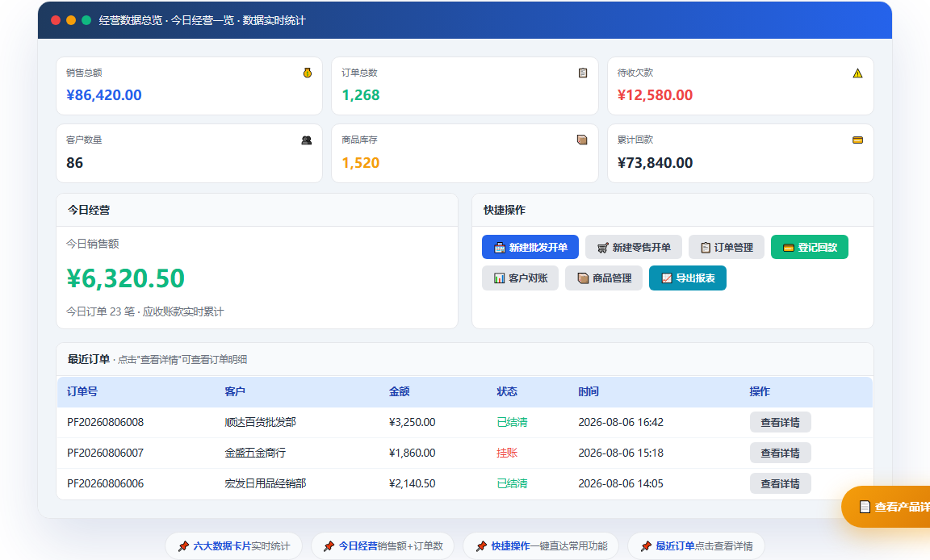Click the money bag icon on 销售总额 card
930x560 pixels.
308,73
